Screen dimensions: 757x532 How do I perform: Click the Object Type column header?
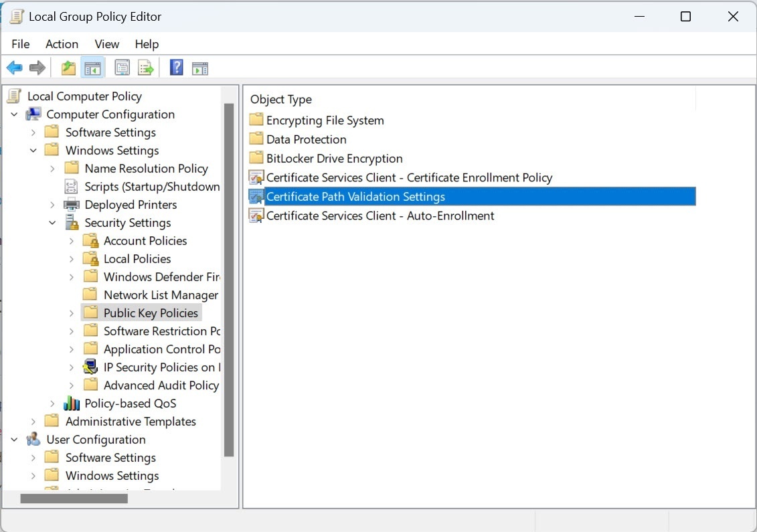point(281,99)
